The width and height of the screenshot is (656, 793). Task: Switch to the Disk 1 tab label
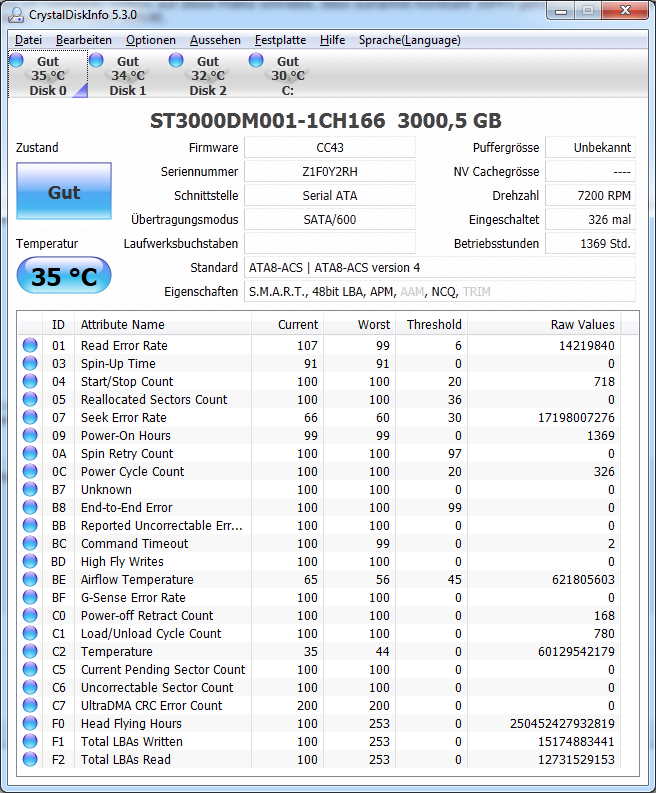(127, 91)
